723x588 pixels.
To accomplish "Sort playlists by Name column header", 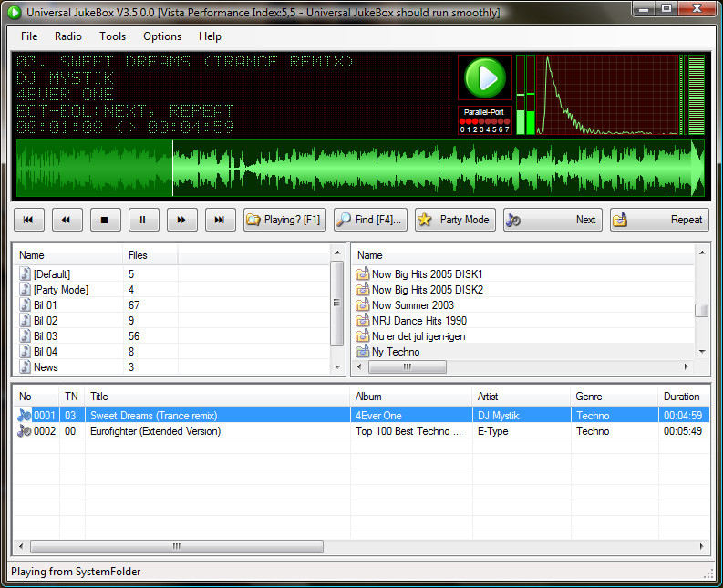I will [68, 255].
